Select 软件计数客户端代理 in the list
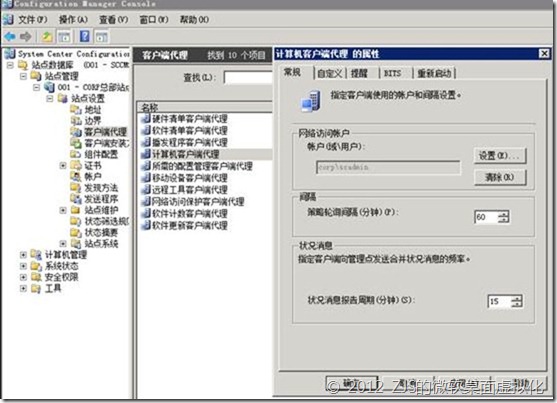Viewport: 557px width, 403px height. point(190,214)
